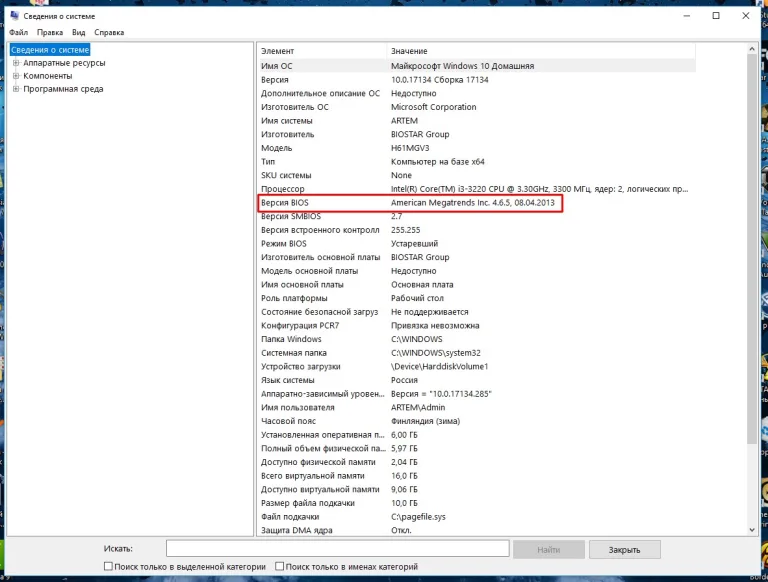Open the Правка menu
Screen dimensions: 768x582
point(50,32)
